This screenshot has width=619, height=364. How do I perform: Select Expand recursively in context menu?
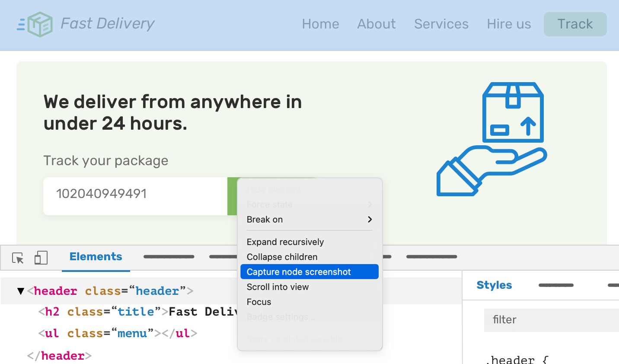285,242
